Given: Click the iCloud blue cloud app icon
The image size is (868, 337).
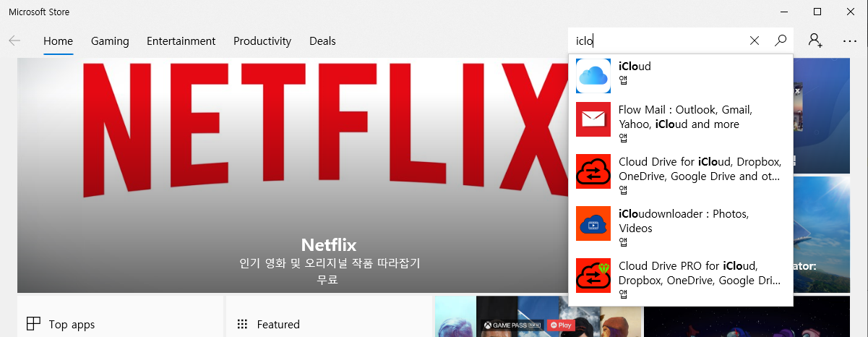Looking at the screenshot, I should pyautogui.click(x=593, y=76).
